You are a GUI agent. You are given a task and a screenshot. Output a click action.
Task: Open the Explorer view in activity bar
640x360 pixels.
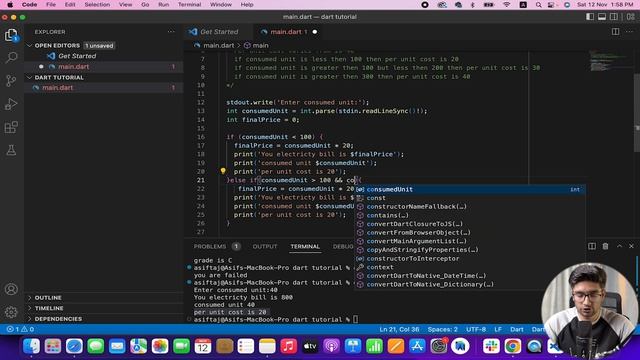click(11, 35)
